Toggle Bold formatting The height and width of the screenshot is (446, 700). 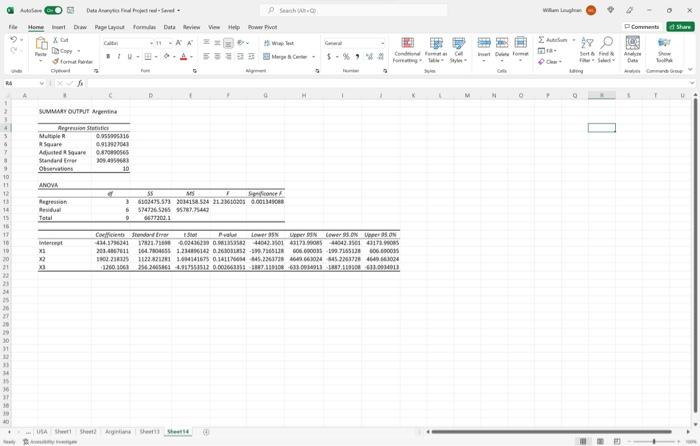(x=108, y=57)
